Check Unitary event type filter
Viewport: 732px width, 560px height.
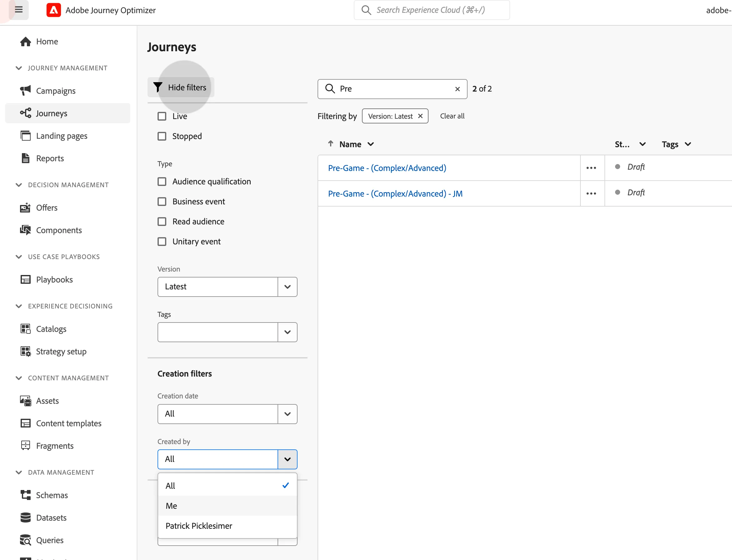pyautogui.click(x=162, y=242)
